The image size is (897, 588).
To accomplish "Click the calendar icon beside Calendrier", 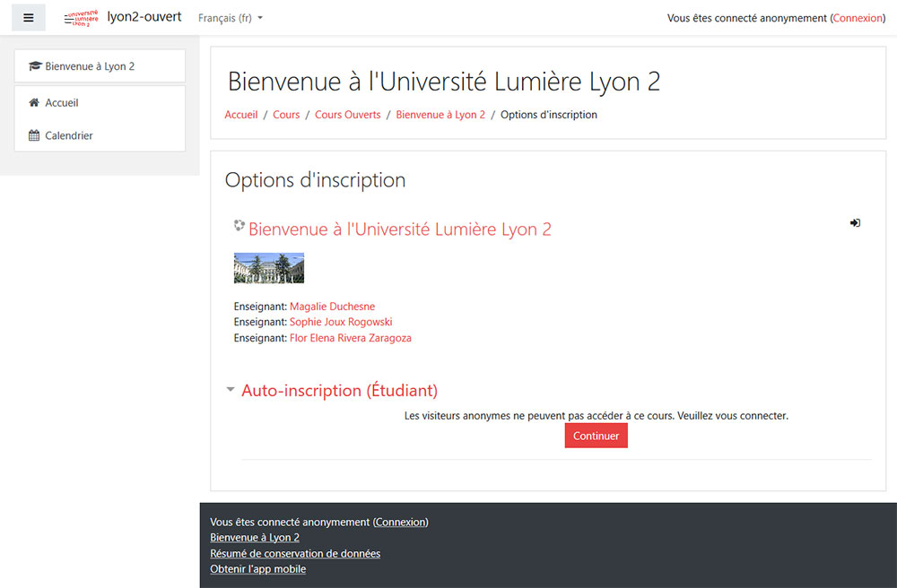I will point(34,135).
